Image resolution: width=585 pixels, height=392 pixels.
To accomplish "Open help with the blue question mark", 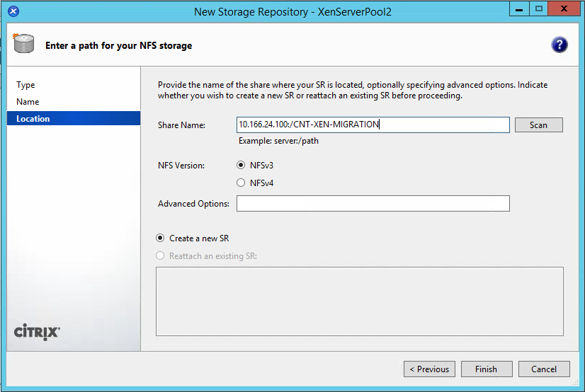I will point(559,45).
